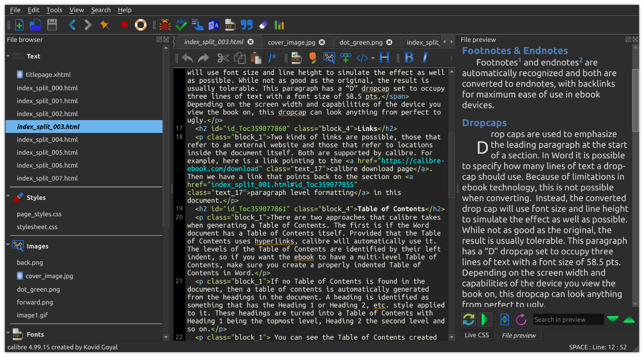Screen dimensions: 644x357
Task: Open the Tools menu
Action: (x=54, y=9)
